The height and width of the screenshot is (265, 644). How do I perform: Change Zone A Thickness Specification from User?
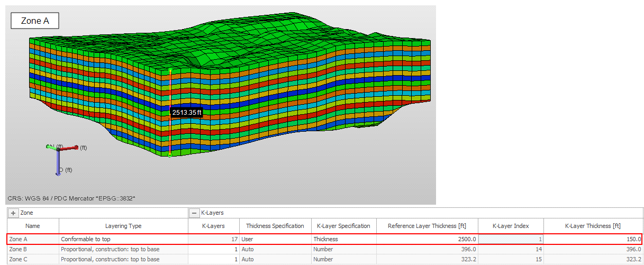pyautogui.click(x=275, y=239)
